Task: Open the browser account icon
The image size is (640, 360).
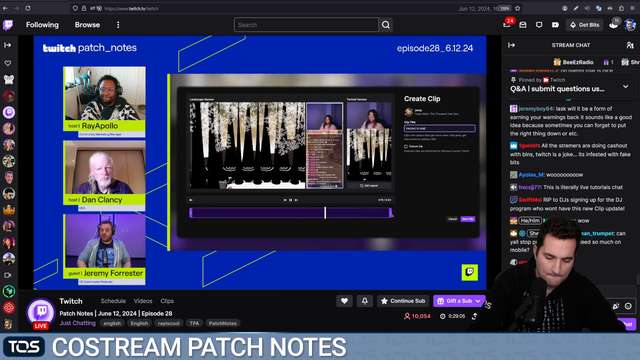Action: point(564,8)
